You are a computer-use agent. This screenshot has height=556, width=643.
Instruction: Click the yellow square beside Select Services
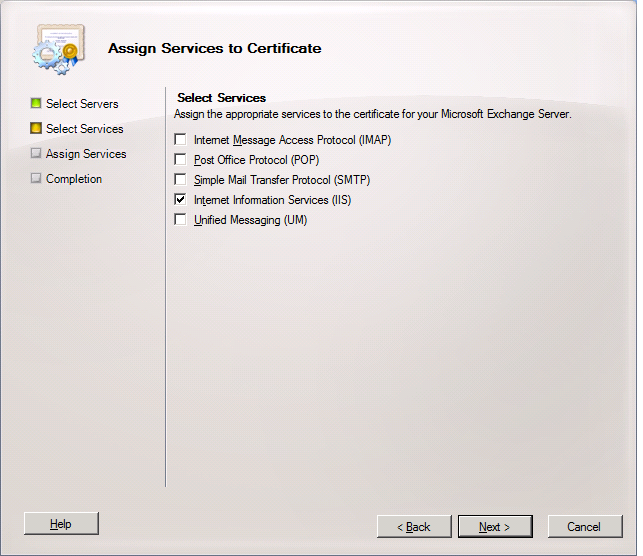36,129
